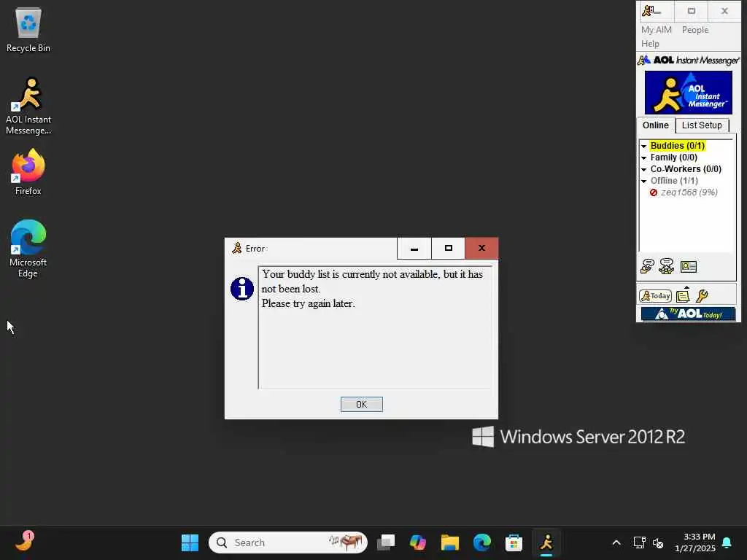Open the Help menu in AIM

pyautogui.click(x=650, y=43)
